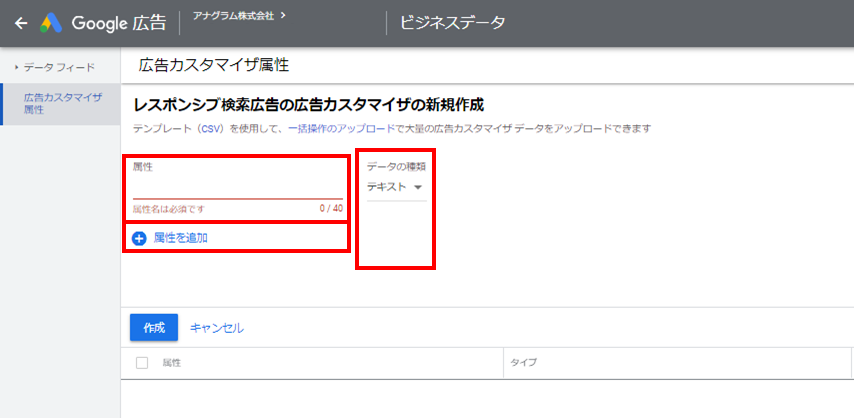This screenshot has width=854, height=418.
Task: Focus the 属性 name input field
Action: (x=236, y=187)
